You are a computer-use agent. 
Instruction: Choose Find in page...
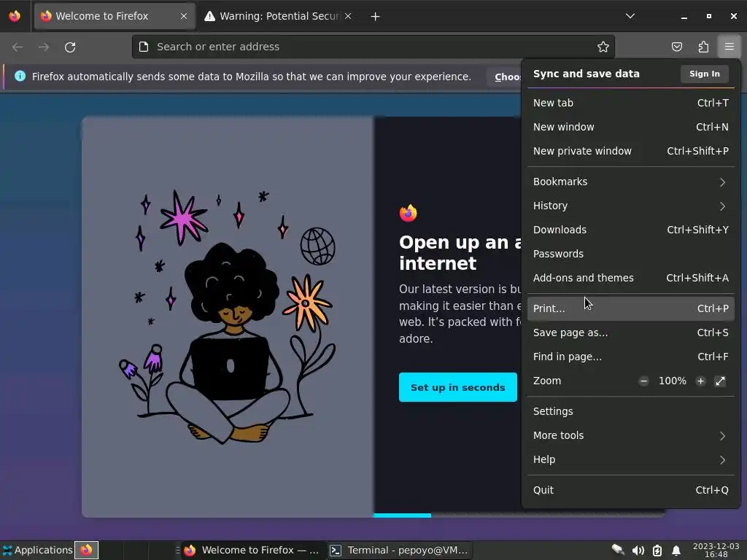631,357
